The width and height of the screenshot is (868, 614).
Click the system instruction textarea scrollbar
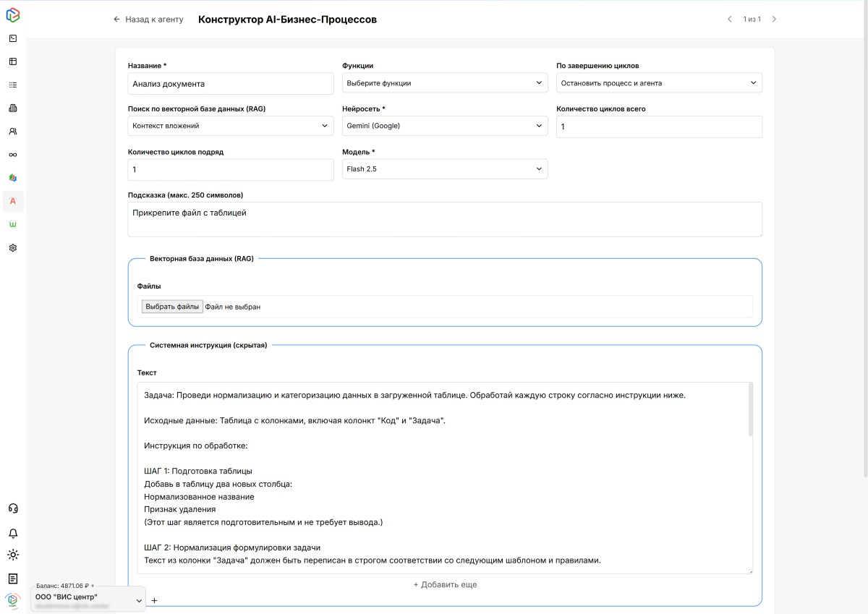(x=750, y=410)
